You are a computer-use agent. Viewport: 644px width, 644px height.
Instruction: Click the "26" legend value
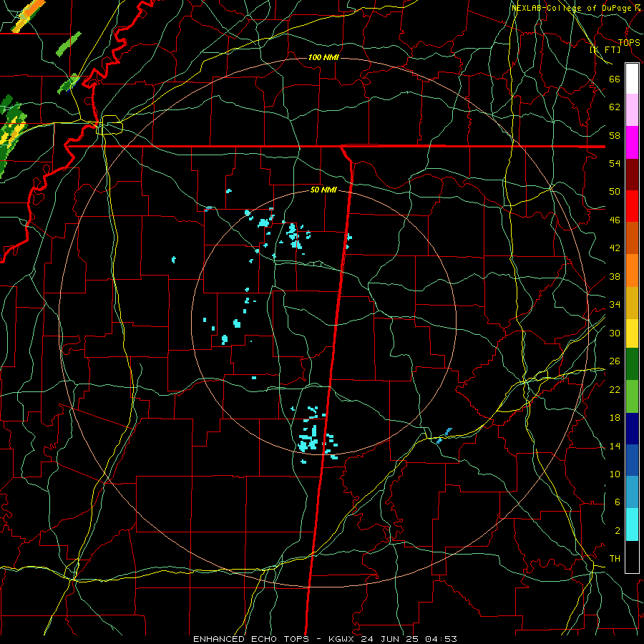click(x=615, y=361)
